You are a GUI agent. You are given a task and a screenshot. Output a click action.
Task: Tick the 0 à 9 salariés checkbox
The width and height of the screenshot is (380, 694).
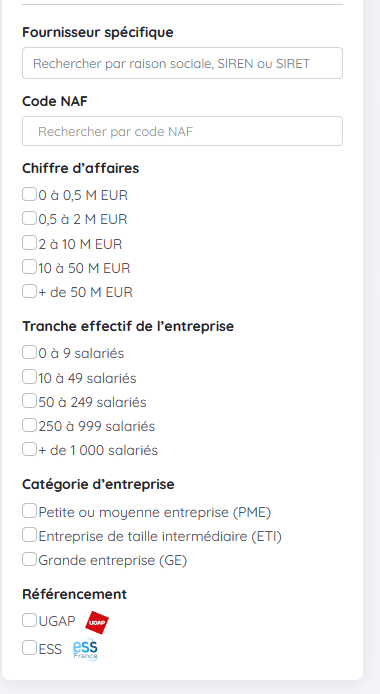tap(29, 352)
